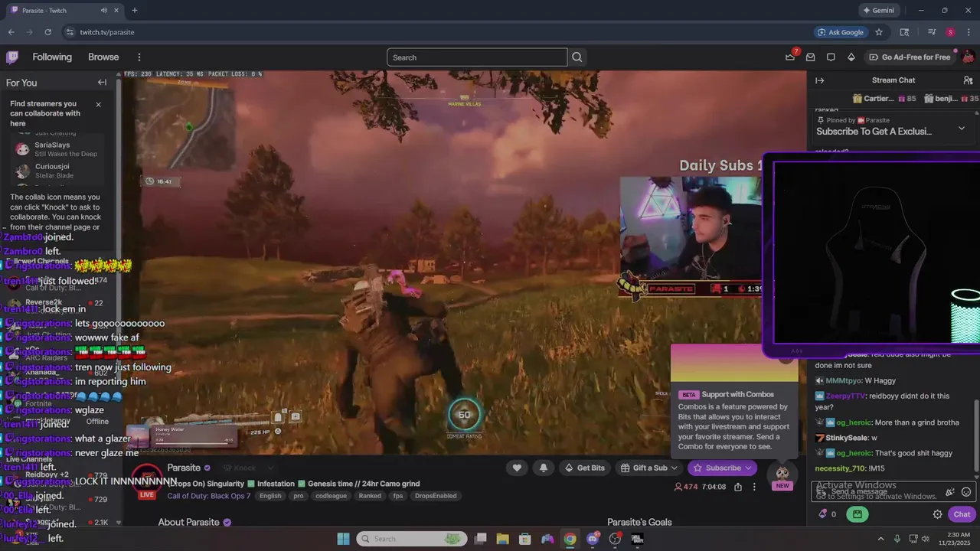Click the codleague tag

pos(331,496)
